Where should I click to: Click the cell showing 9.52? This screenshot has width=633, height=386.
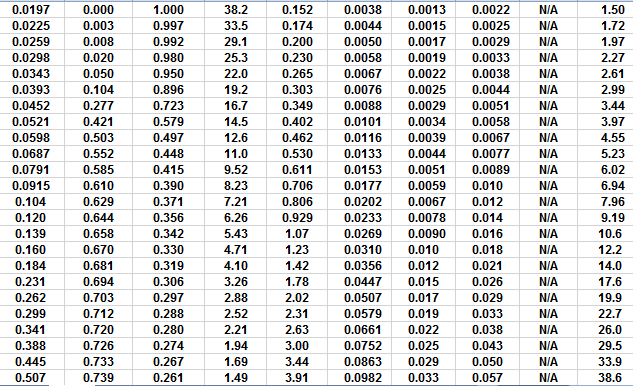click(x=236, y=170)
